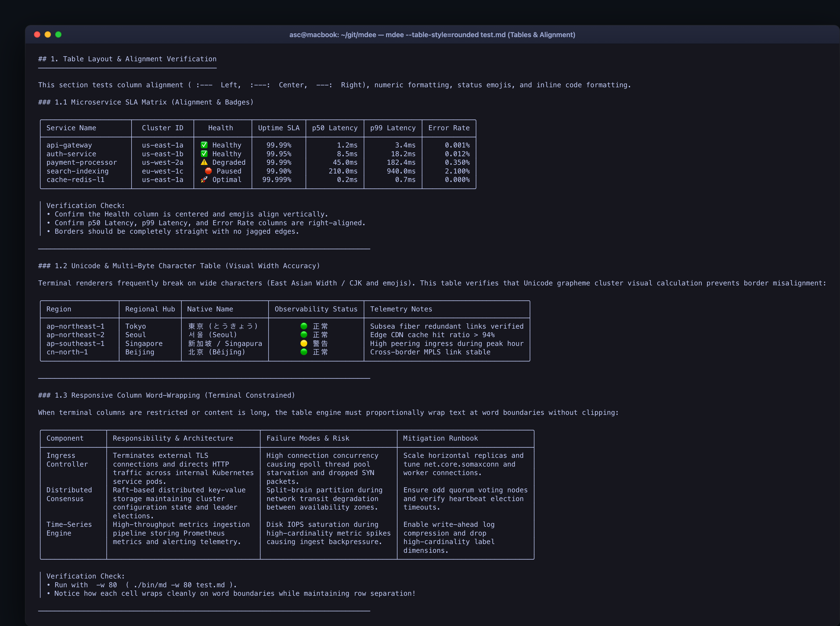Click the 'cn-north-1' region cell
Viewport: 840px width, 626px height.
(67, 352)
